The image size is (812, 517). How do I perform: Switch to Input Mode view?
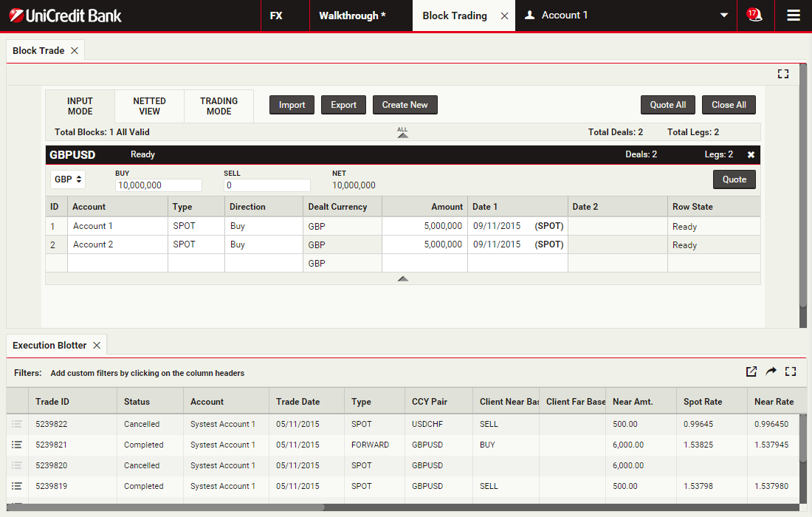coord(80,106)
